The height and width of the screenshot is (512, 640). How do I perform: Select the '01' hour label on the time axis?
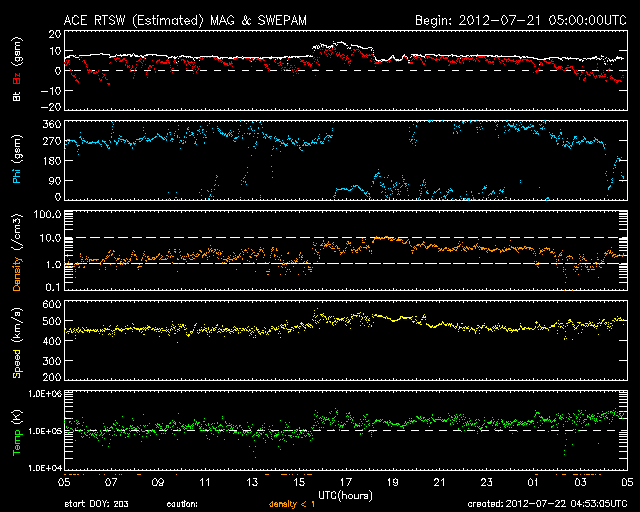coord(533,483)
